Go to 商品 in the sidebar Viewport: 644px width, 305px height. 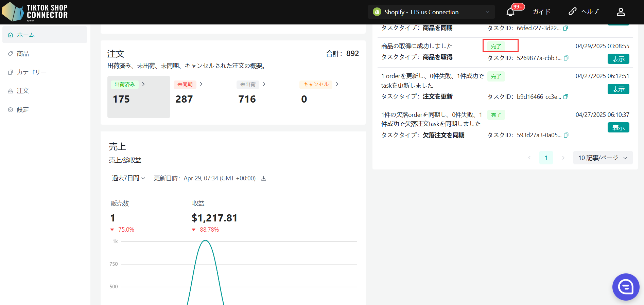[23, 54]
